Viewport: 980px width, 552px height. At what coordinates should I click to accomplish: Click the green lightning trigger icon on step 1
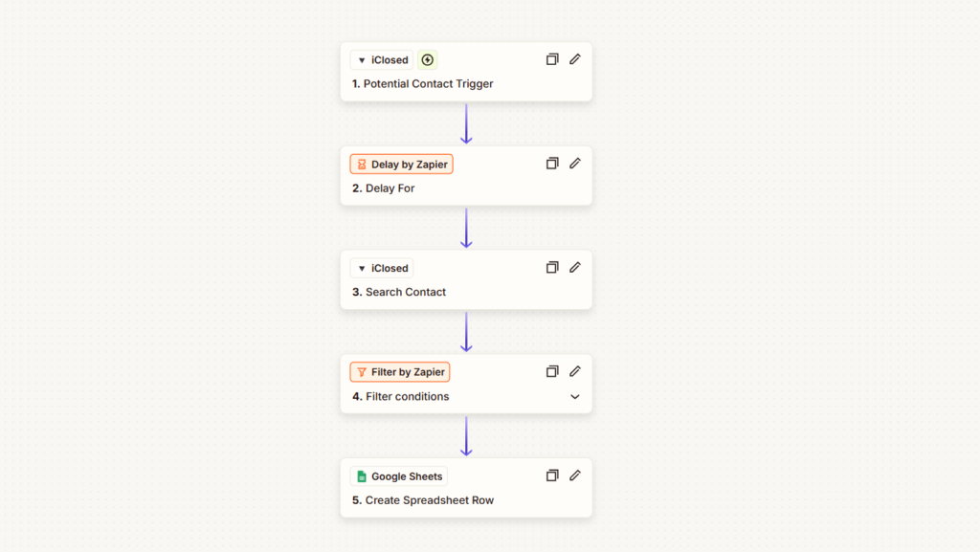click(428, 60)
